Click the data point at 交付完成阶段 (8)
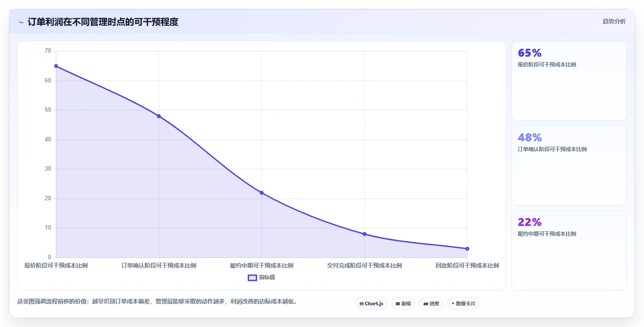Screen dimensions: 644x327 pyautogui.click(x=364, y=234)
